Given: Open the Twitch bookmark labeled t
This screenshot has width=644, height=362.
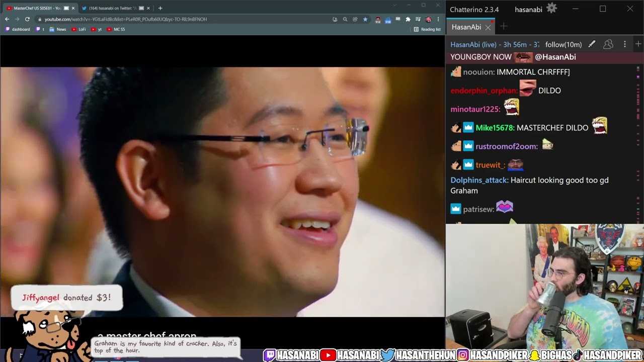Looking at the screenshot, I should (40, 29).
